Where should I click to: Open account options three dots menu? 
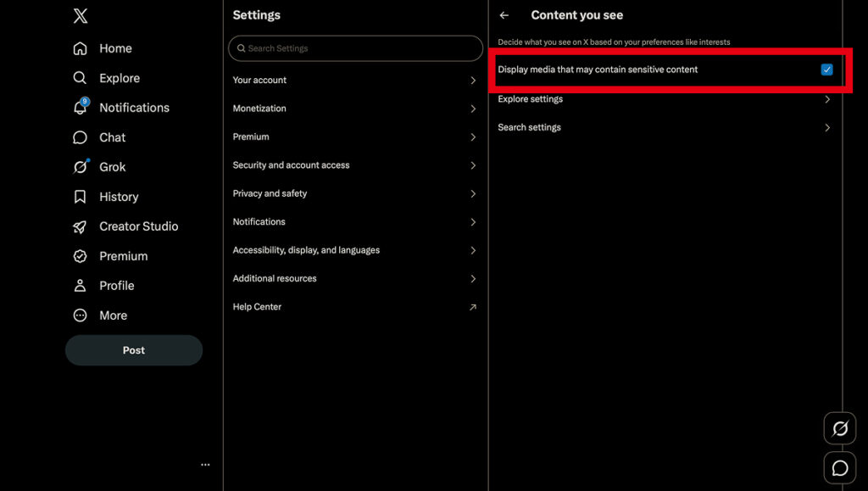[x=205, y=465]
